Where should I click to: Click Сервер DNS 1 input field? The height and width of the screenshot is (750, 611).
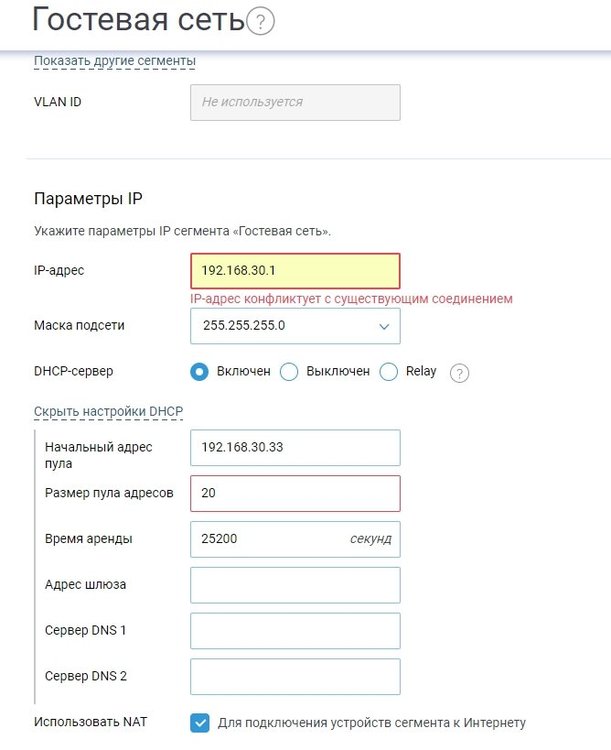click(295, 631)
